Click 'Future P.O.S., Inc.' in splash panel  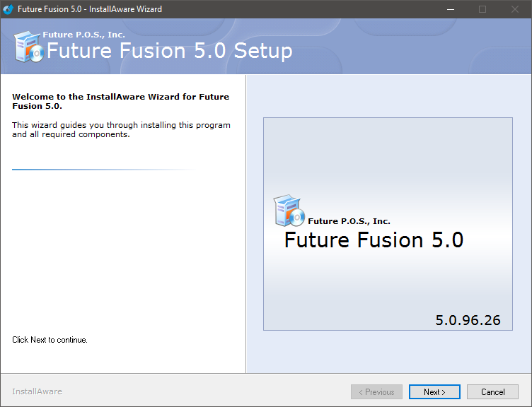click(349, 221)
